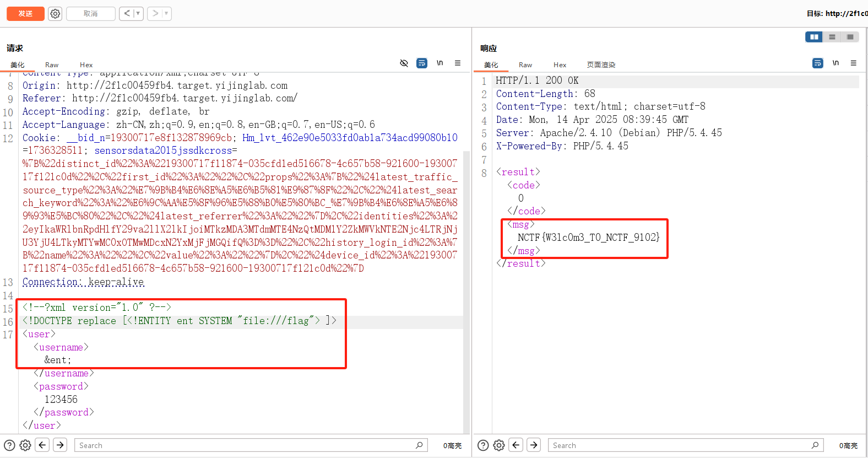Click the Connection: keep-alive line
The width and height of the screenshot is (868, 458).
[x=83, y=282]
